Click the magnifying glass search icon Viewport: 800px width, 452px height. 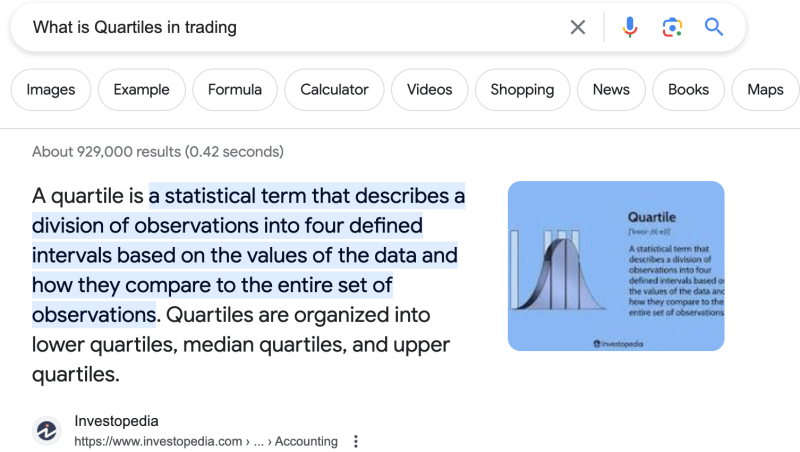[714, 28]
